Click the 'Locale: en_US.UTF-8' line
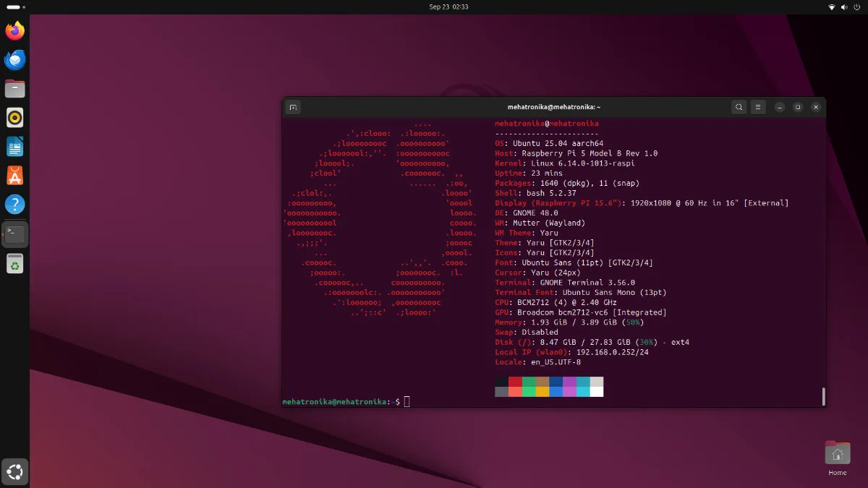Screen dimensions: 868x488 (x=537, y=362)
